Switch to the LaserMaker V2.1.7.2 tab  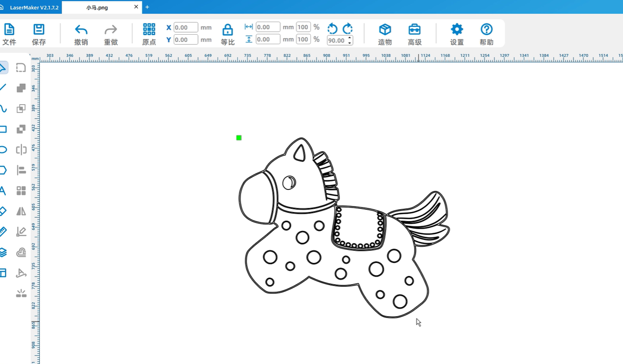tap(34, 7)
